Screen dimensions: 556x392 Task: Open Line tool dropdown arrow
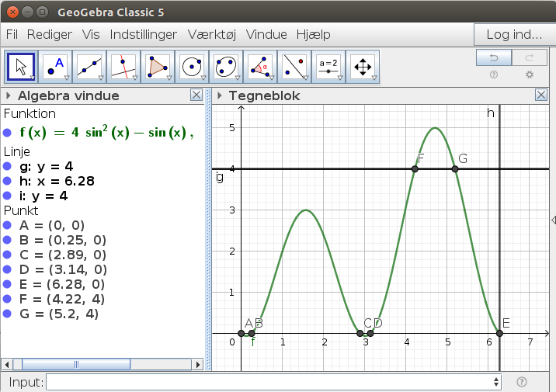tap(101, 78)
